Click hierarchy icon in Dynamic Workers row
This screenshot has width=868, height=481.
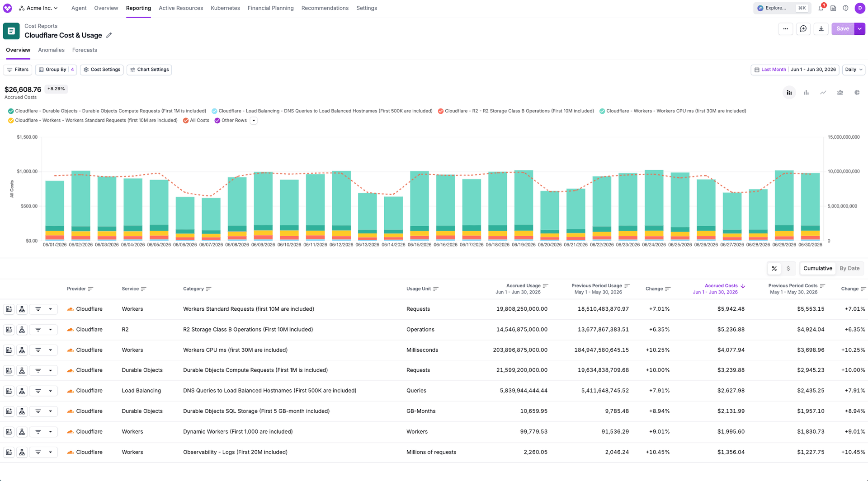(x=22, y=432)
